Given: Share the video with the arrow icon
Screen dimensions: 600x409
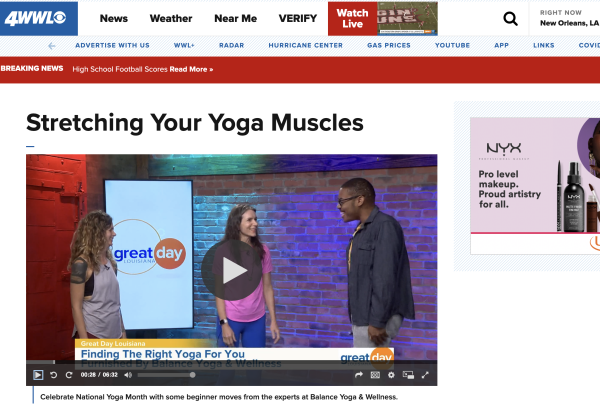Looking at the screenshot, I should tap(359, 375).
